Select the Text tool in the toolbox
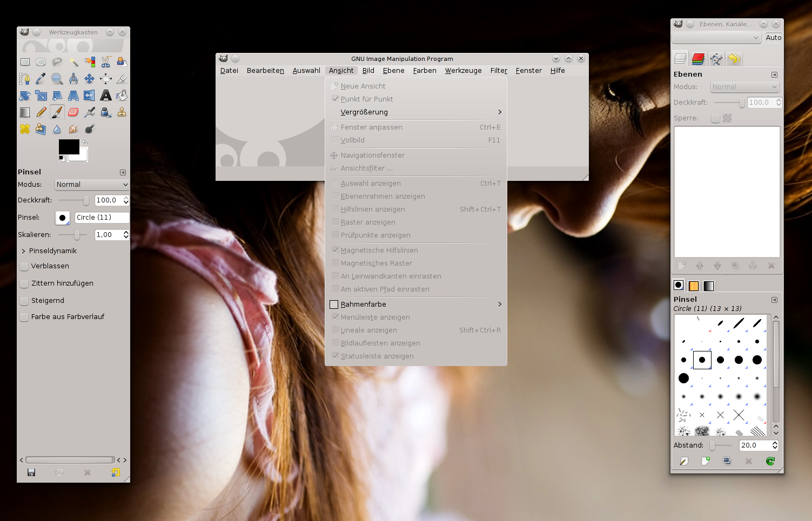812x521 pixels. pos(106,96)
